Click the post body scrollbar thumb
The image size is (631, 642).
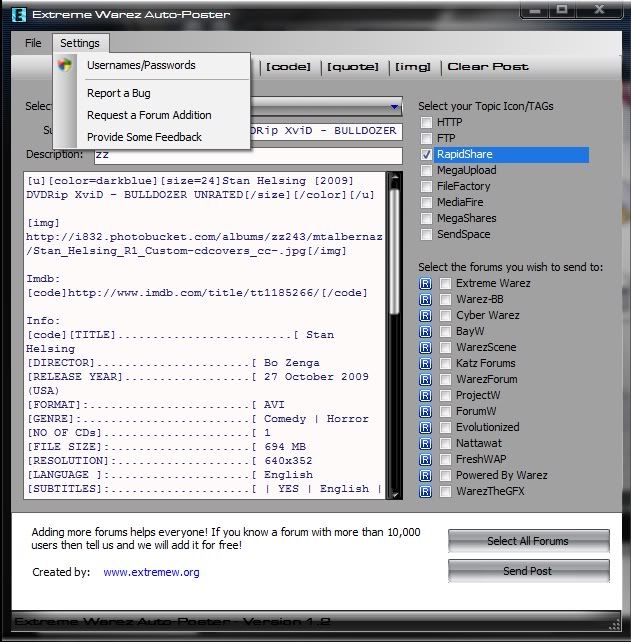click(394, 251)
